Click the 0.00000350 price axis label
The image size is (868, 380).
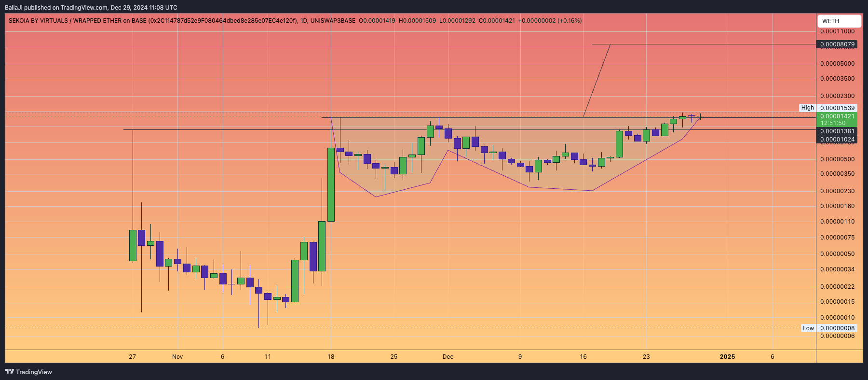pos(838,174)
